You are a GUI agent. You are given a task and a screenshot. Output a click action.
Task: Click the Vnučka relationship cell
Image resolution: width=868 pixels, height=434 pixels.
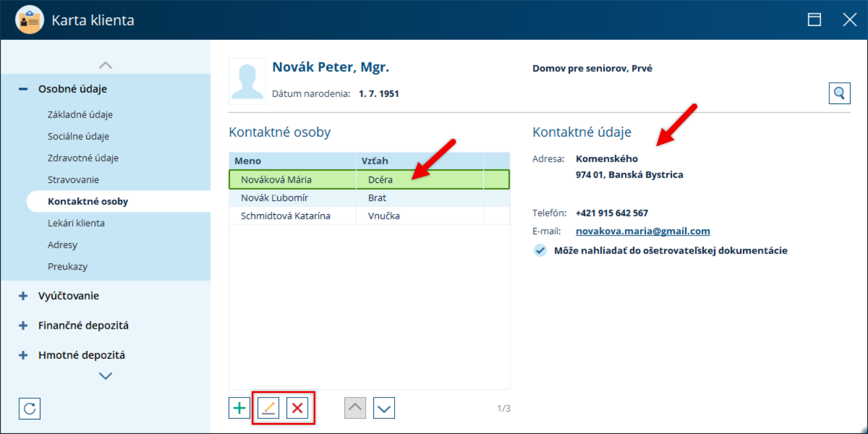coord(420,216)
